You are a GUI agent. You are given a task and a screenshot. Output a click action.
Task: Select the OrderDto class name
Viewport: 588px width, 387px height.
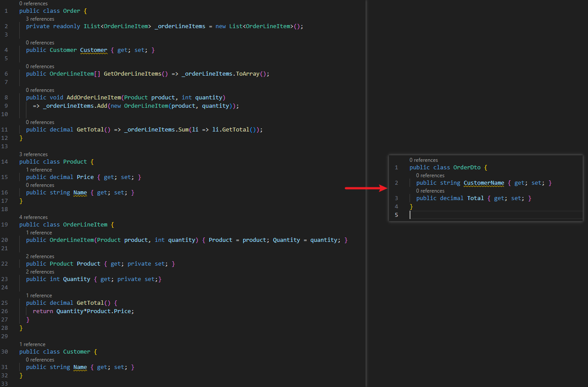pyautogui.click(x=467, y=168)
